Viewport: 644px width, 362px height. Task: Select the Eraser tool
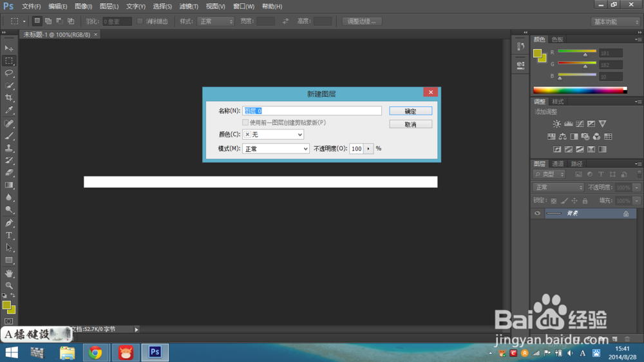pos(9,173)
